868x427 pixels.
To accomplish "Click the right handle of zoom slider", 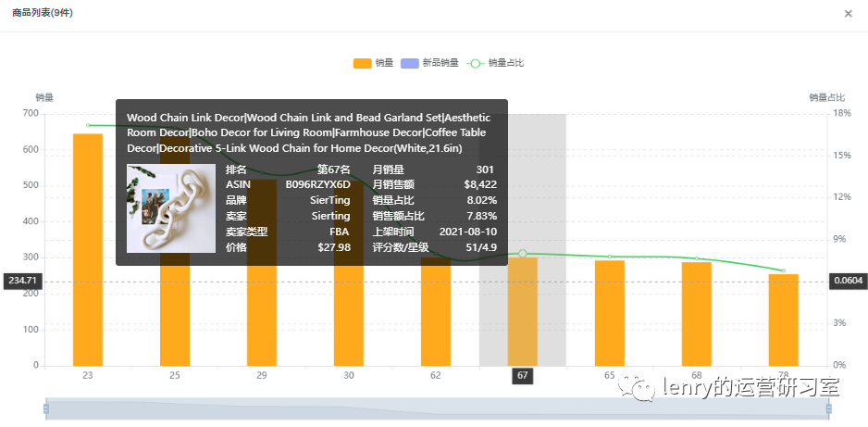I will pos(828,408).
